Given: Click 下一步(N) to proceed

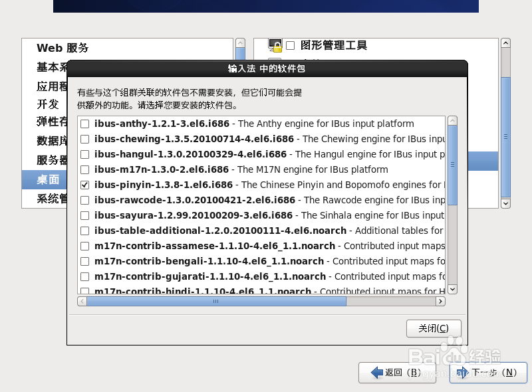Looking at the screenshot, I should (x=488, y=373).
